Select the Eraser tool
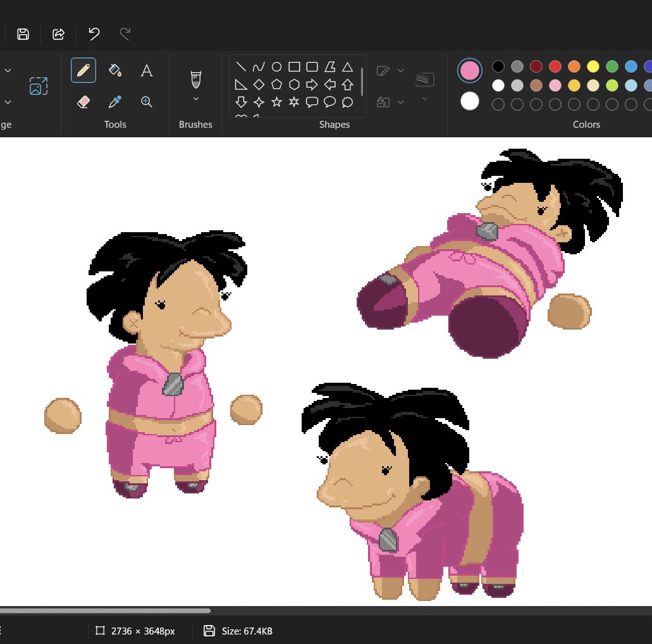This screenshot has height=644, width=652. point(83,102)
